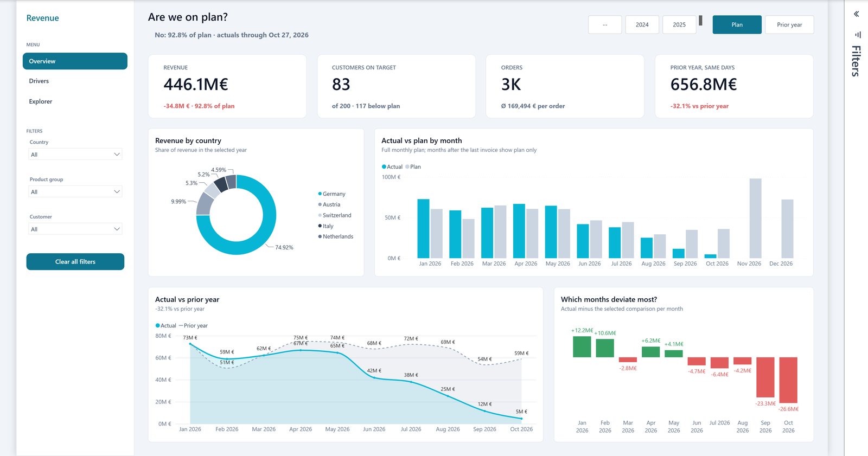Viewport: 868px width, 456px height.
Task: Click 'of 200 · 117 below plan' text
Action: tap(366, 106)
